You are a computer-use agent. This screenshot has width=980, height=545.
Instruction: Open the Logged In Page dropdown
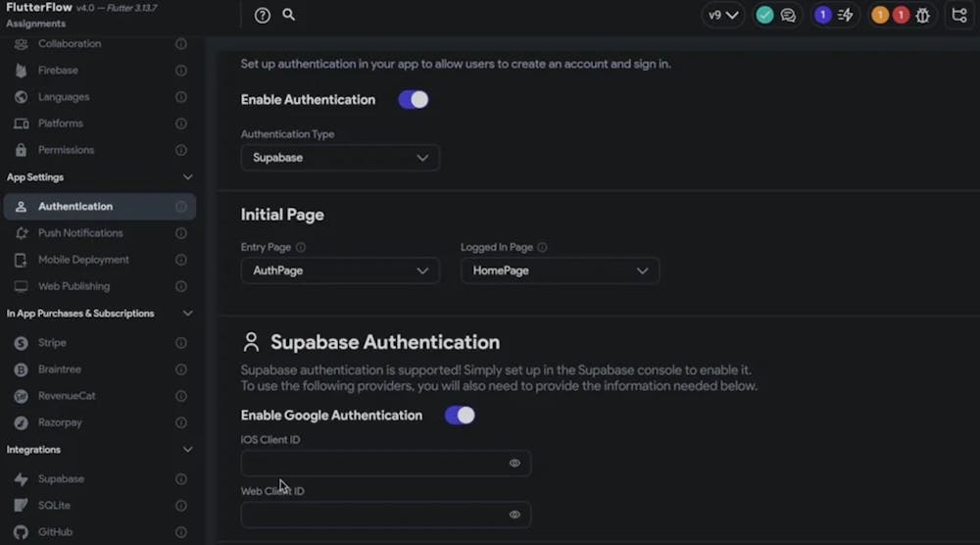click(560, 271)
